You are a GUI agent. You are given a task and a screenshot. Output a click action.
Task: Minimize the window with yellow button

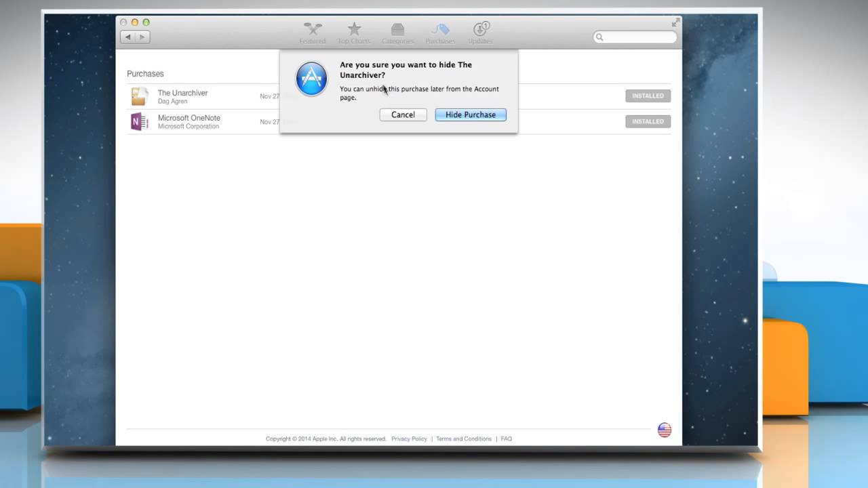134,22
